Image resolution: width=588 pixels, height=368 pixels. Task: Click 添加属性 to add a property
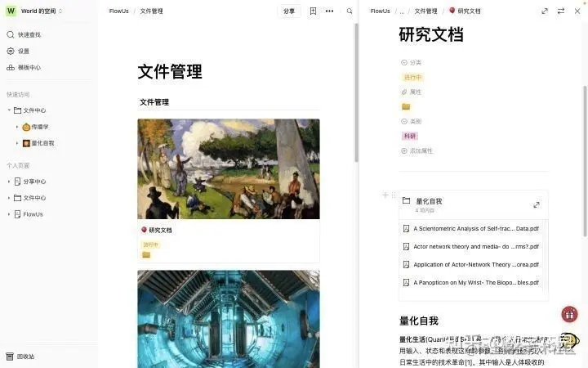(417, 151)
